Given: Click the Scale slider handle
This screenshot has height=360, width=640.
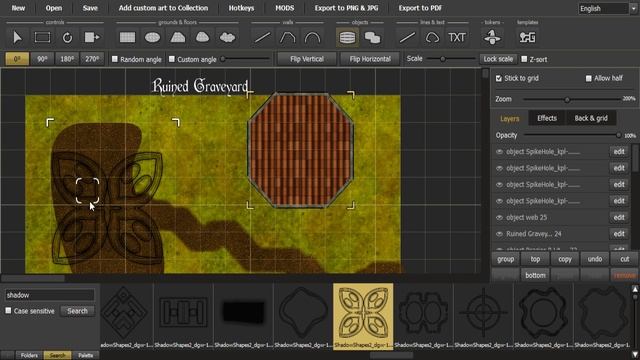Looking at the screenshot, I should click(442, 59).
